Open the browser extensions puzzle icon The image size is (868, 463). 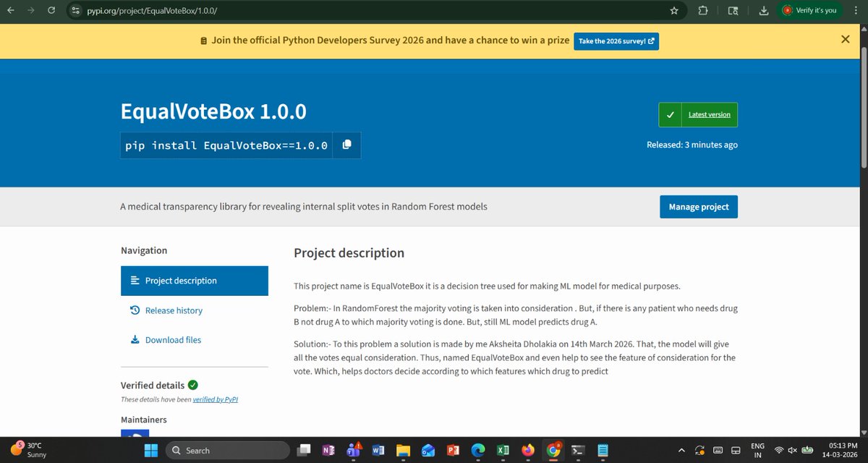tap(703, 11)
